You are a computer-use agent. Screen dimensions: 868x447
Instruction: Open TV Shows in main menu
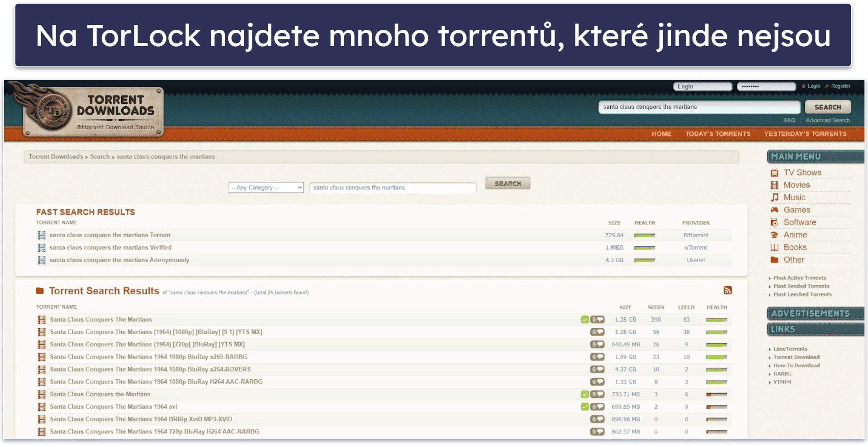(802, 173)
